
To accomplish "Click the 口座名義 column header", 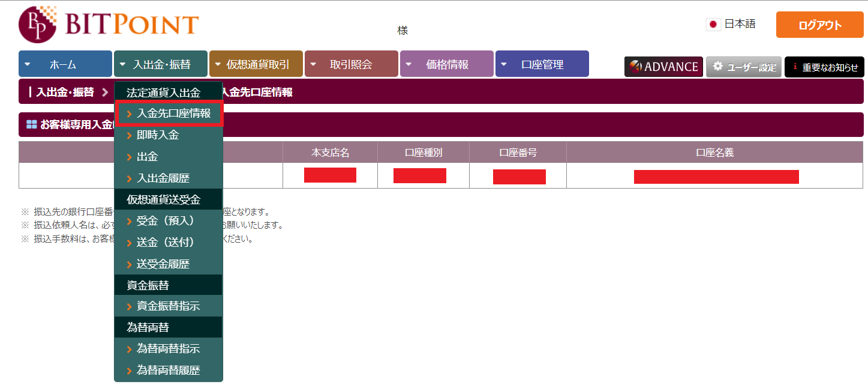I will [x=715, y=153].
